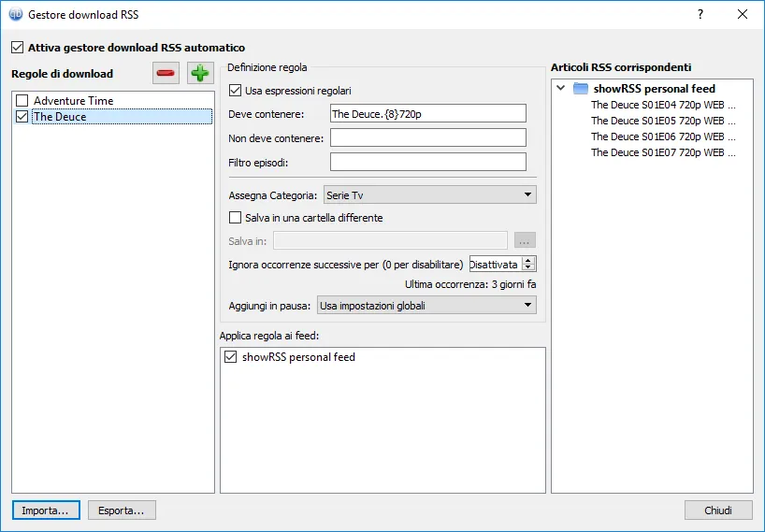Enable Salva in una cartella differente

tap(235, 218)
